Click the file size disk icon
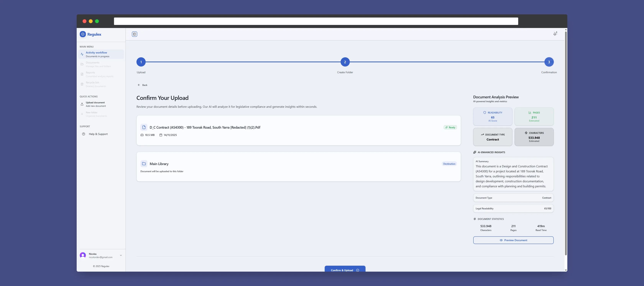This screenshot has height=286, width=644. (x=142, y=135)
